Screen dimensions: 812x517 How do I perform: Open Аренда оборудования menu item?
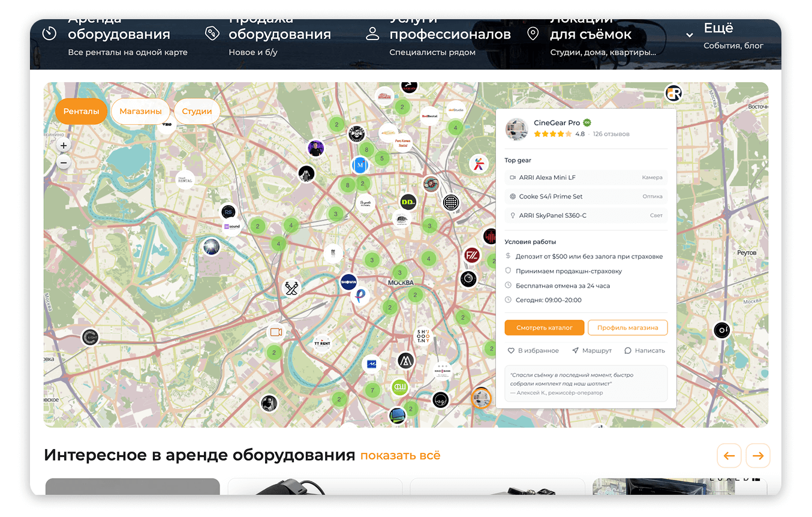pyautogui.click(x=119, y=35)
